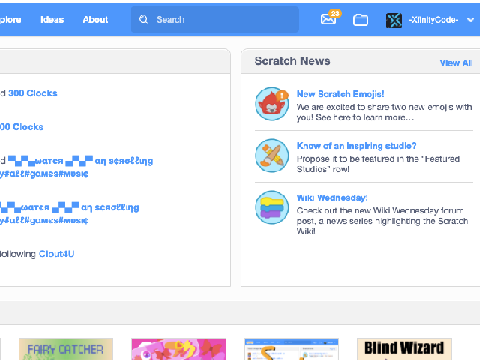Viewport: 480px width, 360px height.
Task: Expand the account dropdown arrow
Action: point(470,20)
